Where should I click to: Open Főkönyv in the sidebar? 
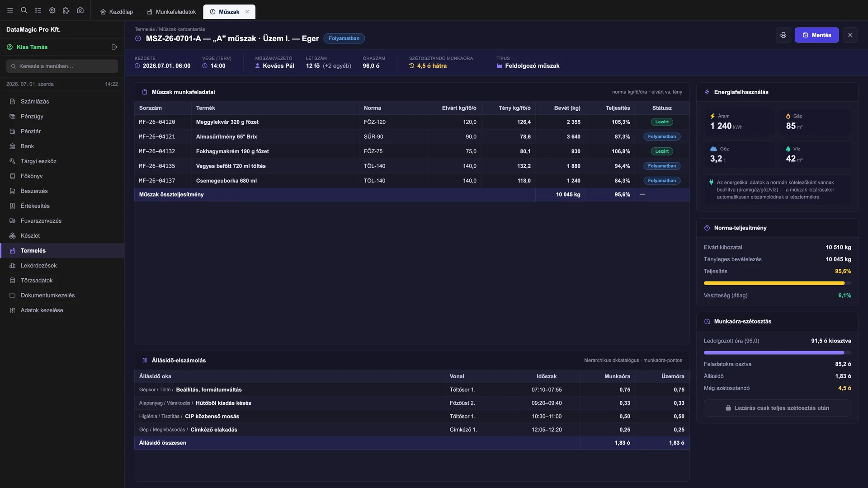[x=62, y=176]
